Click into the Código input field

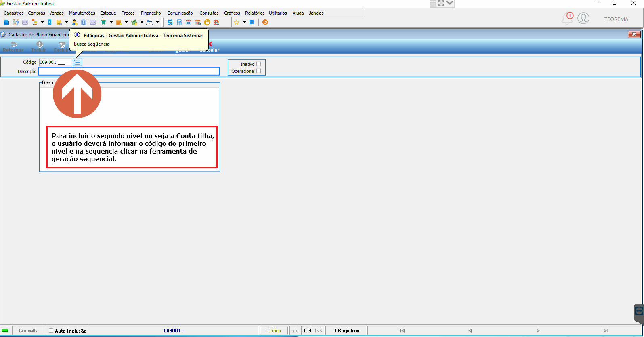[x=55, y=62]
